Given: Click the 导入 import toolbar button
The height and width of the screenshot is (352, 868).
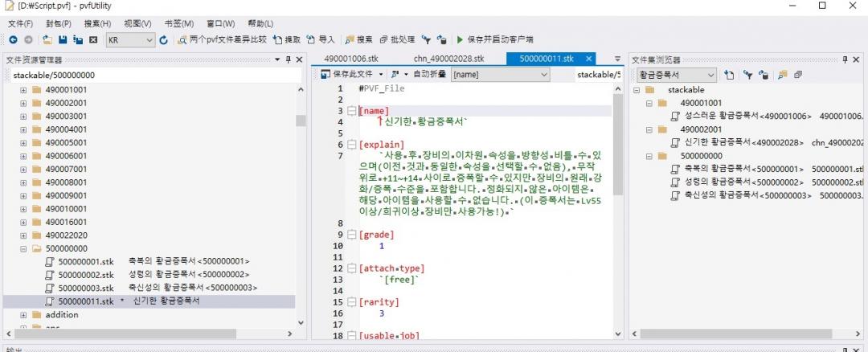Looking at the screenshot, I should point(321,39).
